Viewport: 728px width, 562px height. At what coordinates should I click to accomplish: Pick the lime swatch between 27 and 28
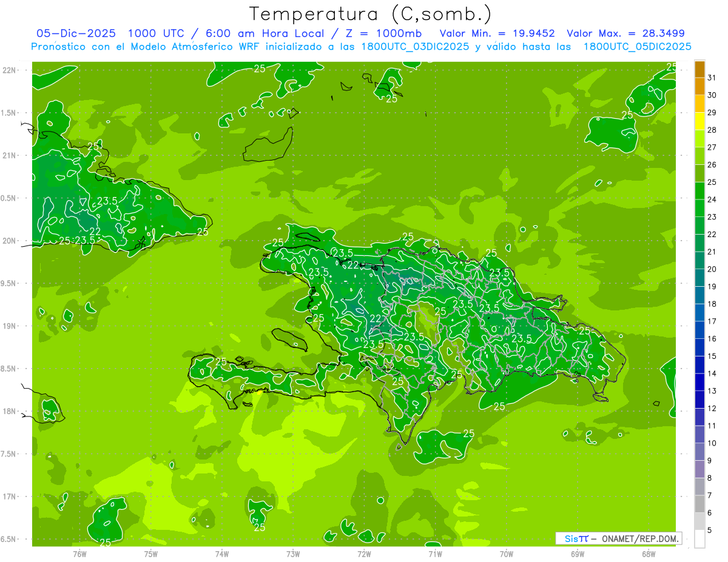point(699,139)
